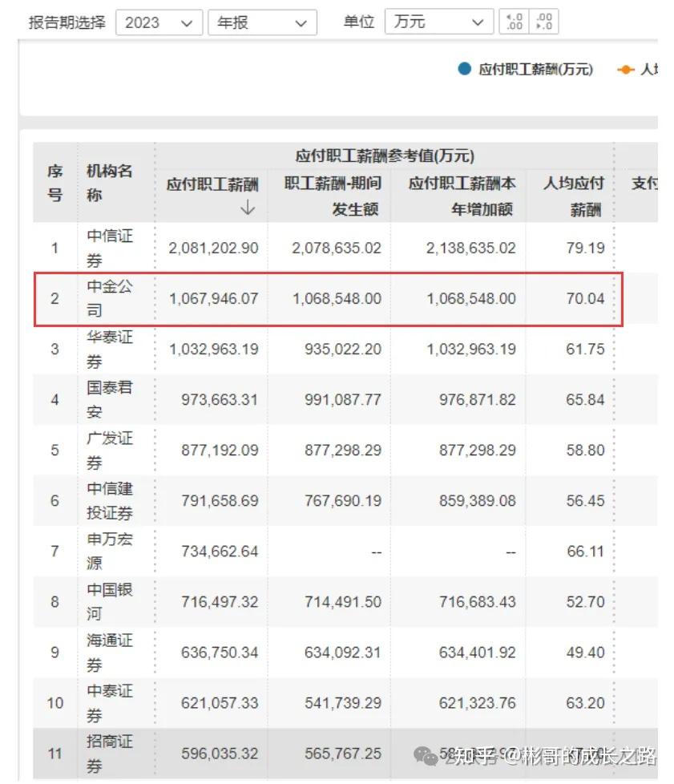The height and width of the screenshot is (784, 674).
Task: Select the 国泰君安 row name
Action: coord(110,399)
